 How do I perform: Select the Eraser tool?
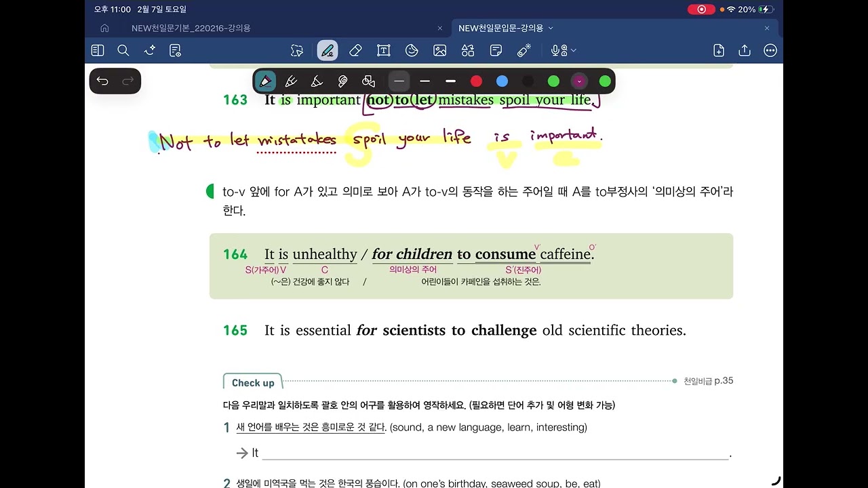(355, 50)
